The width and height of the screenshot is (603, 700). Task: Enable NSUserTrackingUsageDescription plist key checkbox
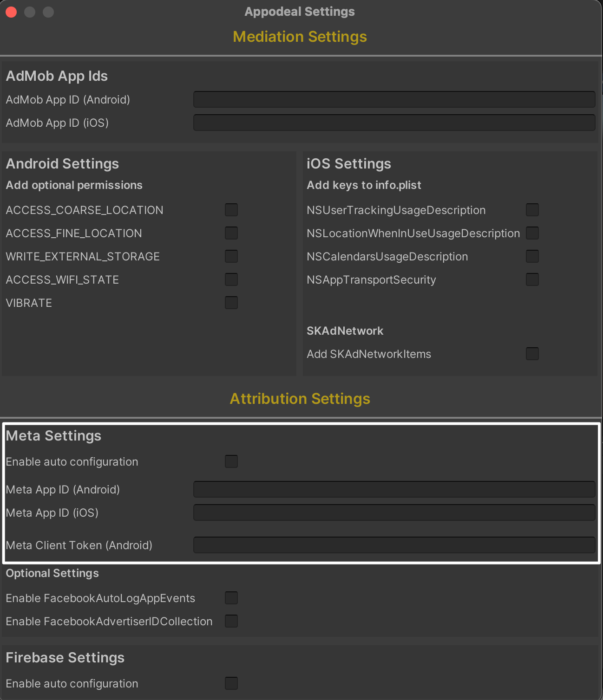[532, 210]
